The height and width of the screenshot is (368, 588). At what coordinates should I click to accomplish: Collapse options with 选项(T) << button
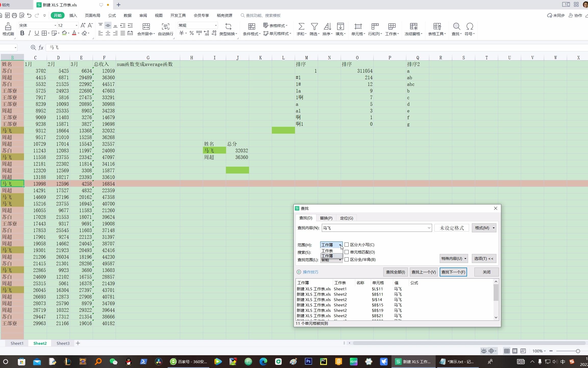tap(484, 258)
